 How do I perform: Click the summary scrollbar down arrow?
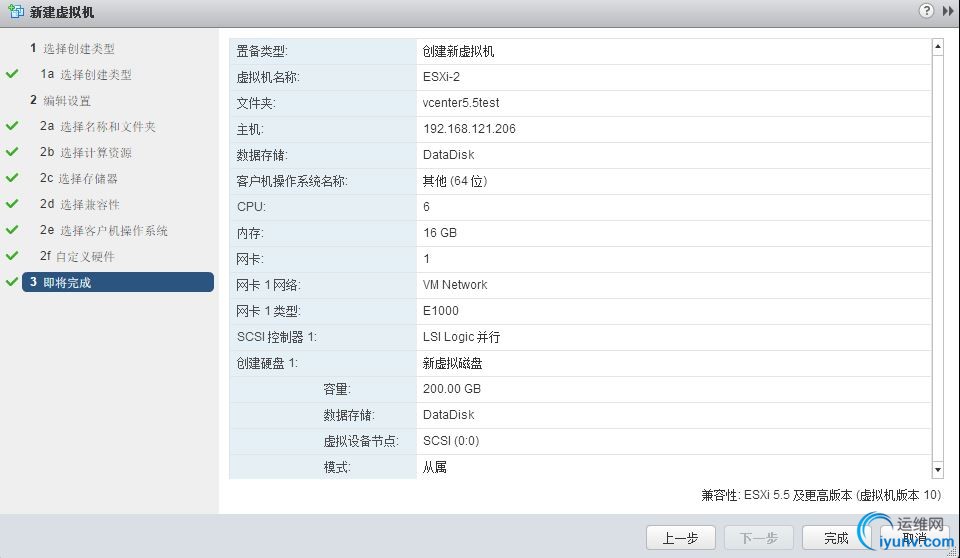pos(937,470)
